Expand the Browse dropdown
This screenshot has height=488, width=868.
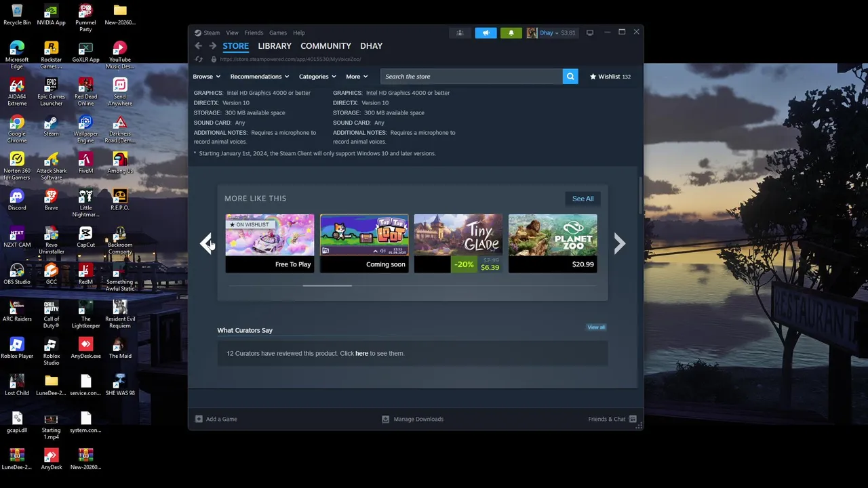pyautogui.click(x=206, y=77)
